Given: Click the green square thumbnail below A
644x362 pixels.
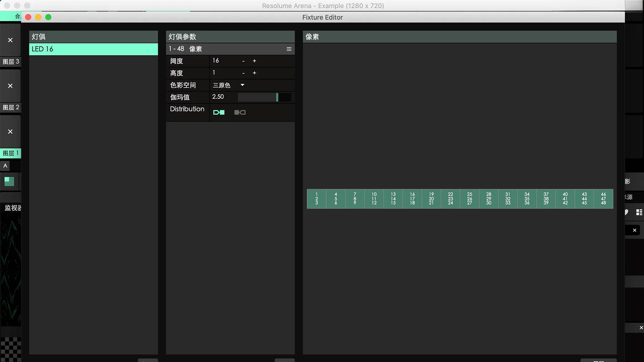Looking at the screenshot, I should [9, 182].
